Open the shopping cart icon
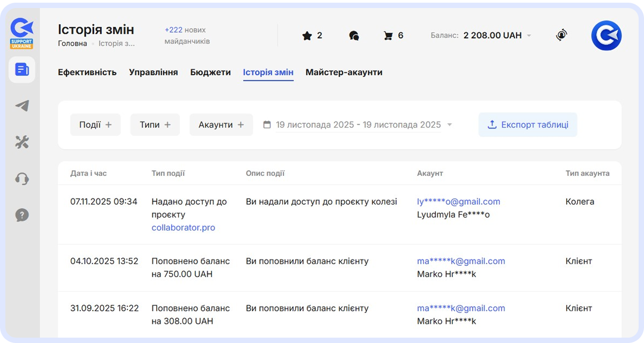Screen dimensions: 644x343 point(388,36)
